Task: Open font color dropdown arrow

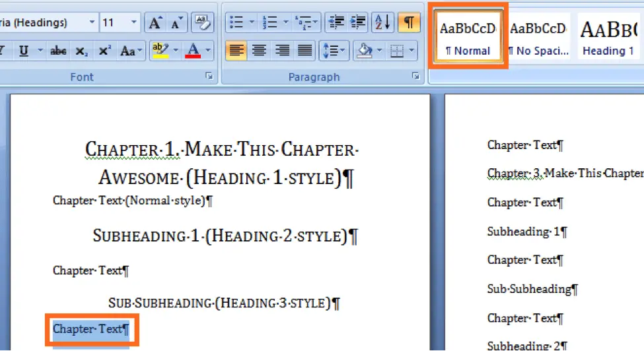Action: (208, 50)
